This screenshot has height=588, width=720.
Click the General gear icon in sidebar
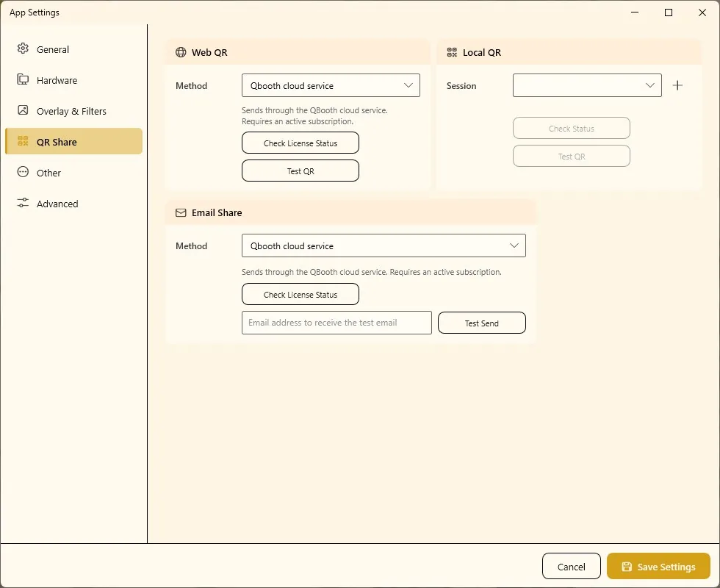23,49
